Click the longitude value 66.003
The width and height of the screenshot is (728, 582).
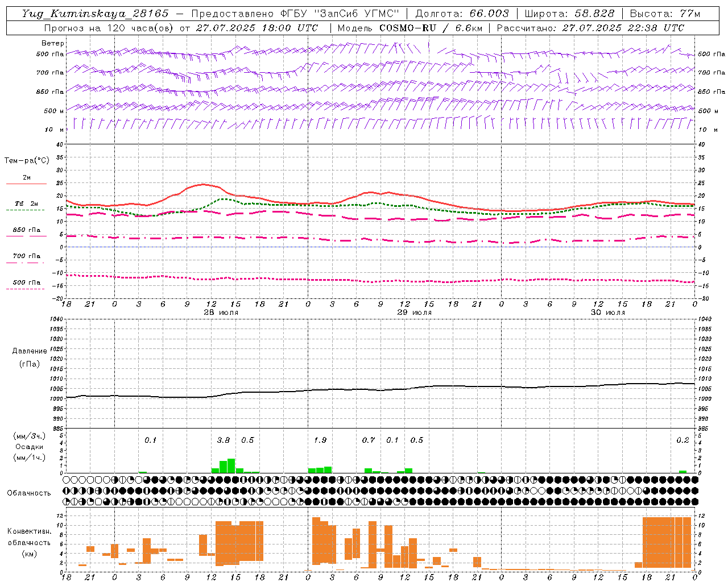coord(489,14)
